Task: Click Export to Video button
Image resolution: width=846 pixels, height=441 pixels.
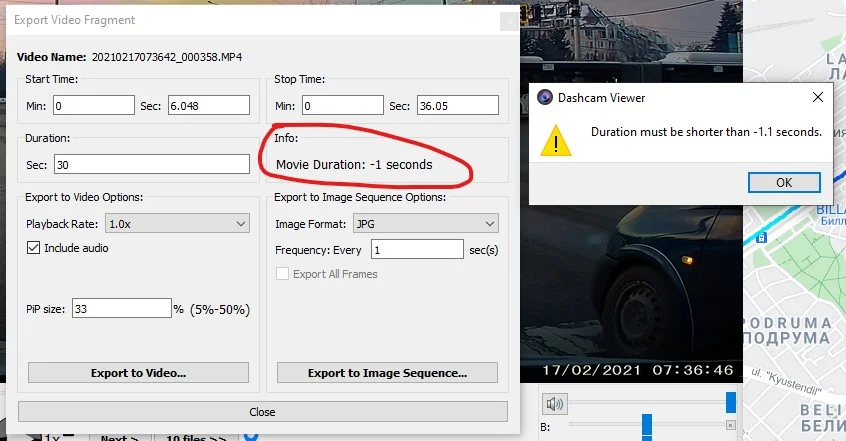Action: [x=138, y=373]
